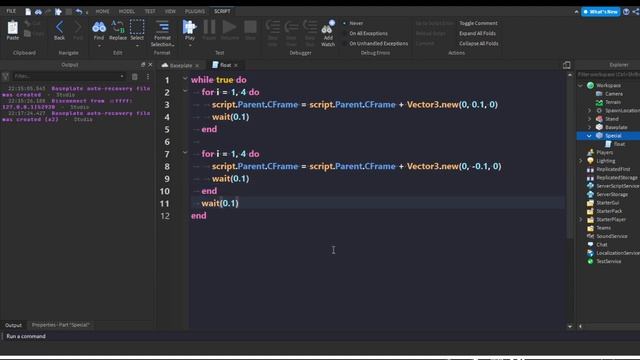Click the Explorer Filter workspace field
640x360 pixels.
coord(608,75)
